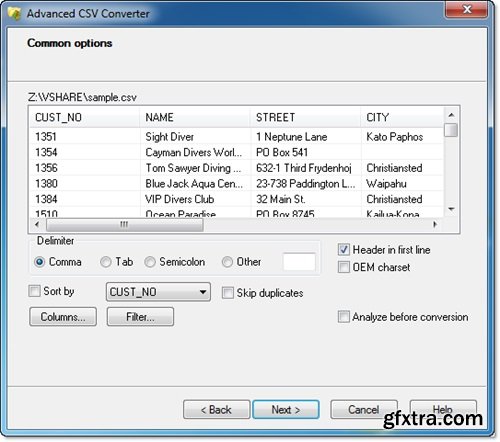Select the row with customer 1380
Viewport: 500px width, 442px height.
[237, 184]
